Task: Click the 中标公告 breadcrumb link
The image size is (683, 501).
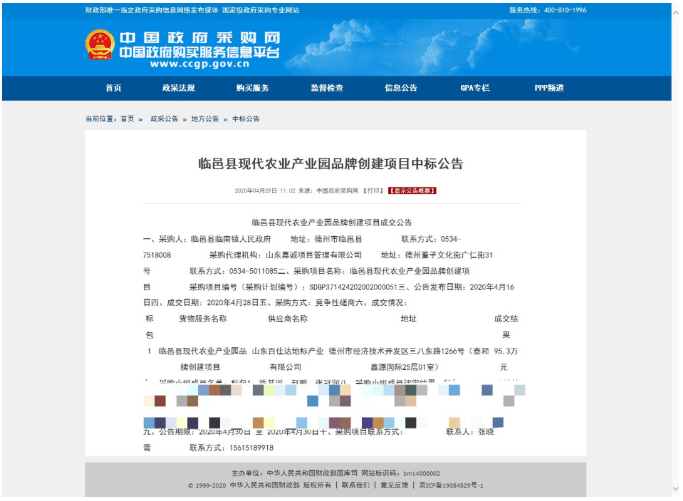Action: (x=246, y=119)
